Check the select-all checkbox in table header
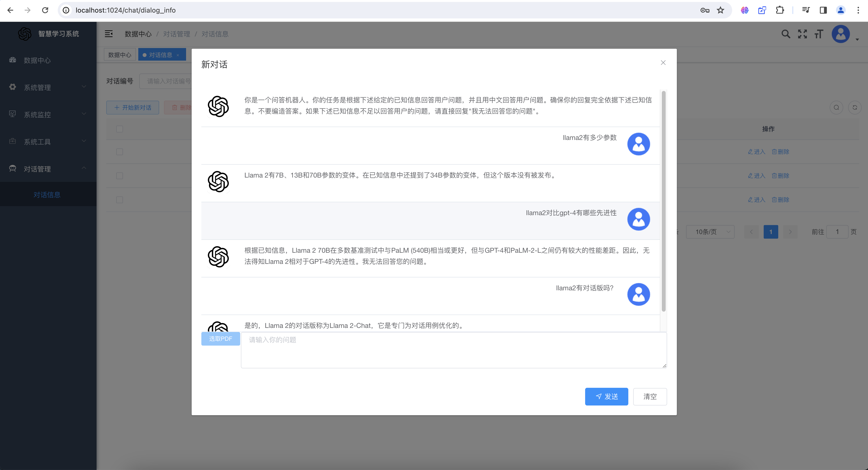The image size is (868, 470). tap(119, 129)
